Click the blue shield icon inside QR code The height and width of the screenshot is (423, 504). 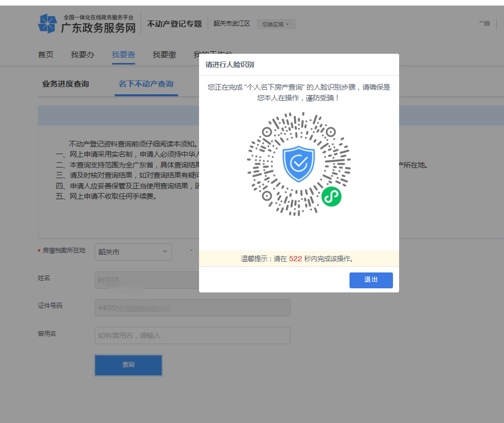[298, 164]
